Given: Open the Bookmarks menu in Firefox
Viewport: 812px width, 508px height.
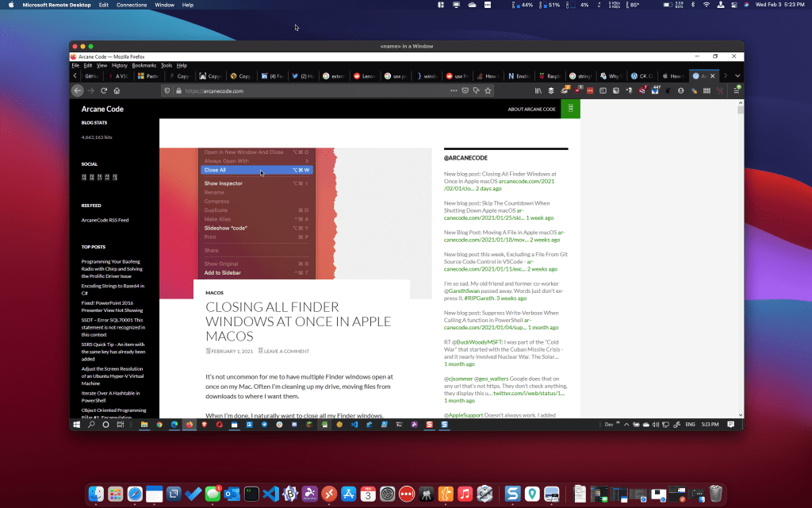Looking at the screenshot, I should point(144,65).
